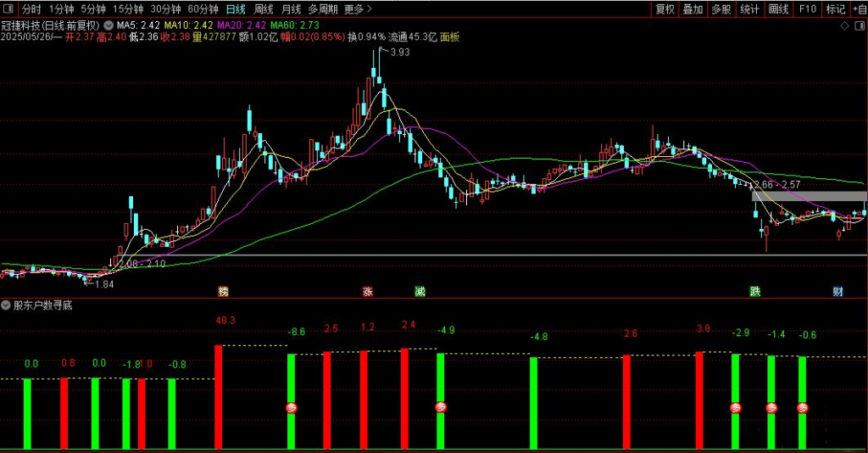Select the 60分钟 period tab
The height and width of the screenshot is (453, 868).
(203, 9)
